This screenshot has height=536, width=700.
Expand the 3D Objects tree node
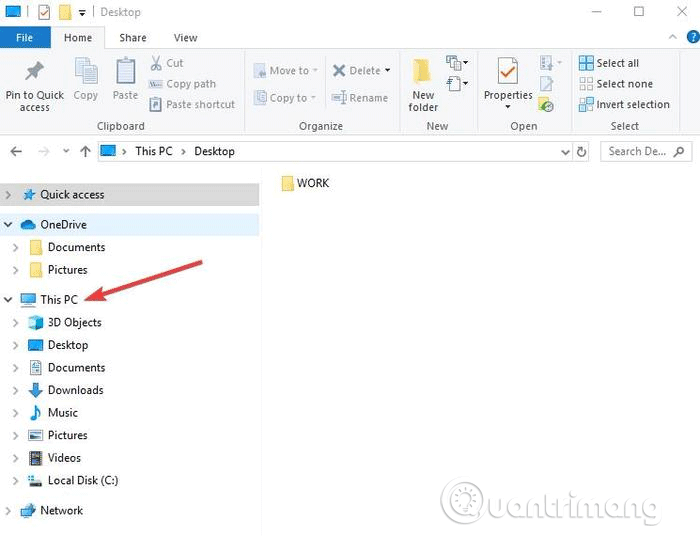pos(16,322)
